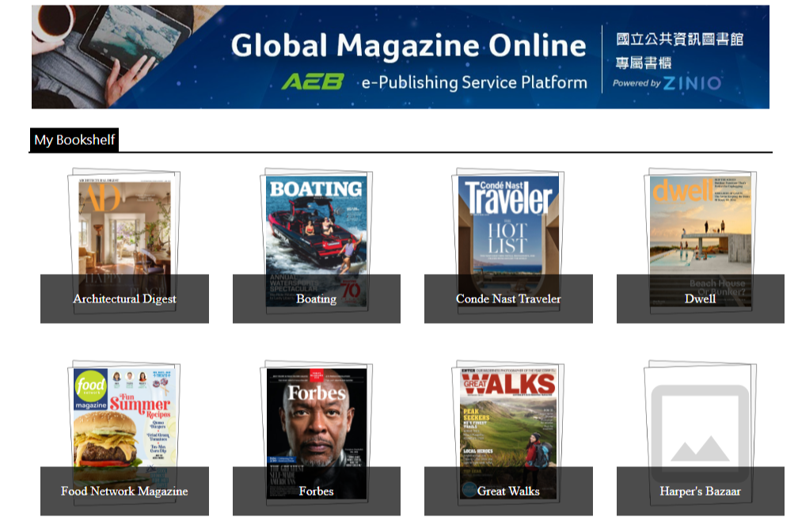Click the 專屬書櫃 banner text
The height and width of the screenshot is (532, 798).
[644, 63]
